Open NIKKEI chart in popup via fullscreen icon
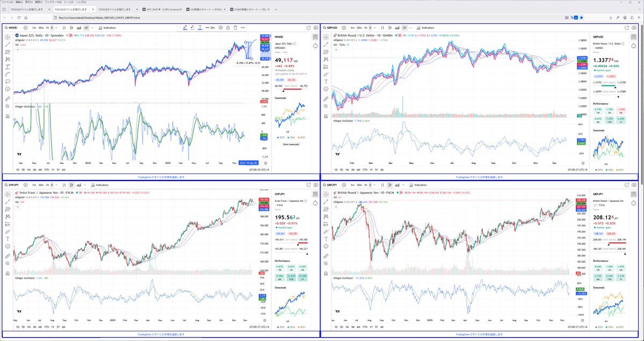The image size is (644, 341). [308, 27]
